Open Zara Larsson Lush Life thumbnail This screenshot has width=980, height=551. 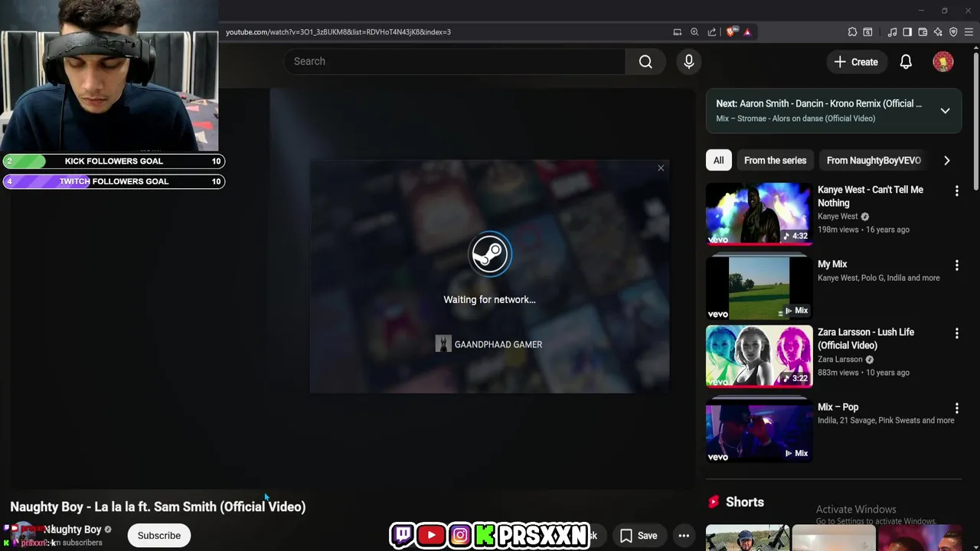(x=759, y=356)
